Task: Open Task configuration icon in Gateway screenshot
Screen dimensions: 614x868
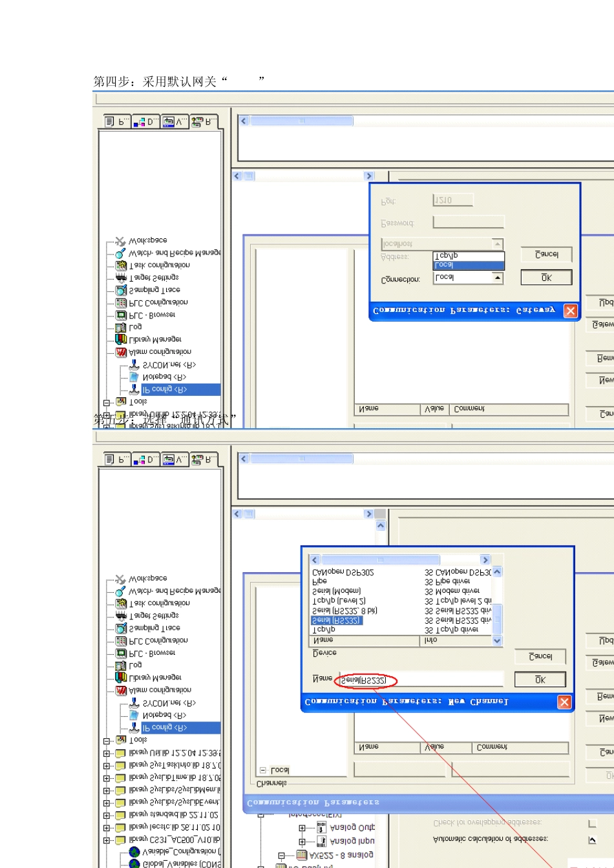Action: [x=121, y=265]
